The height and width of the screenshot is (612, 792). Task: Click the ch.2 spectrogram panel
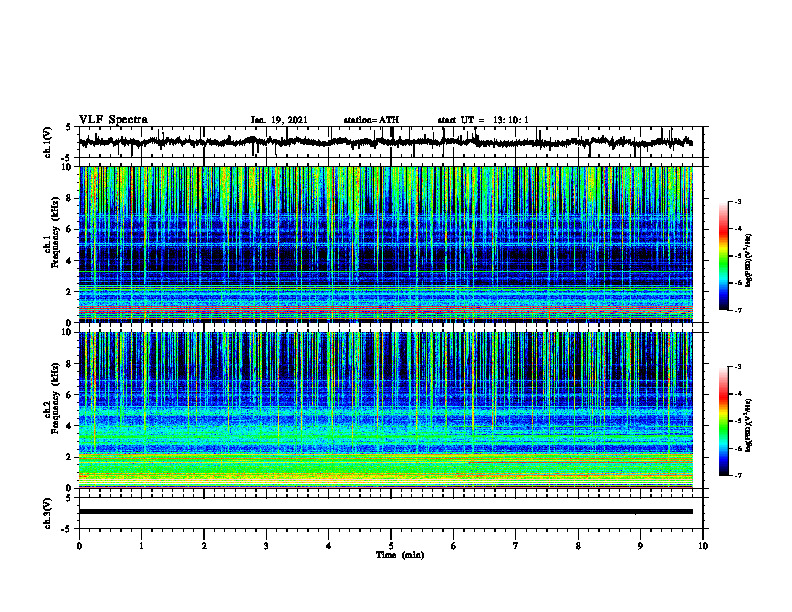[386, 410]
